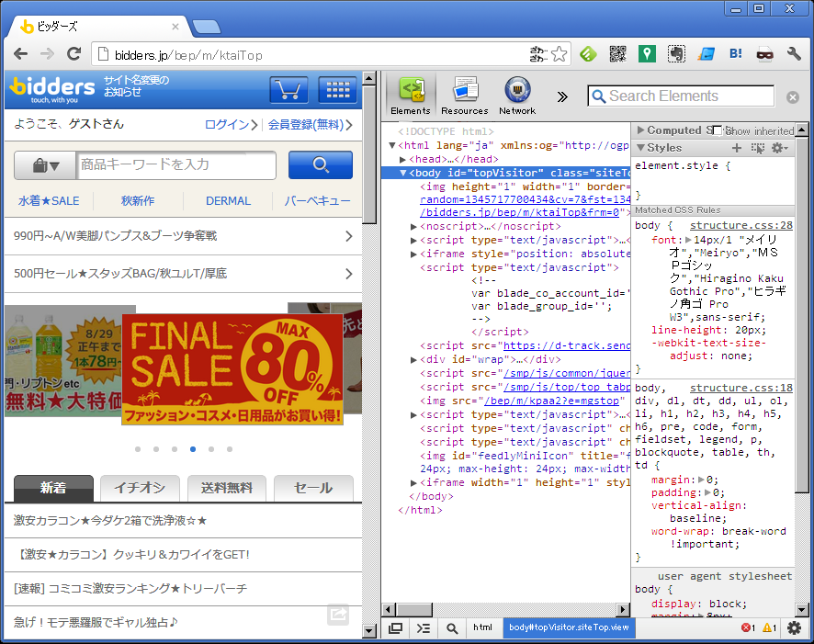Open the Resources panel in DevTools
The image size is (814, 644).
(465, 96)
